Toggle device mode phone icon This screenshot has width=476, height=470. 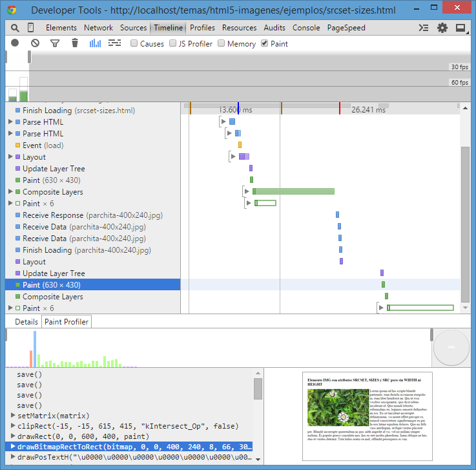31,28
